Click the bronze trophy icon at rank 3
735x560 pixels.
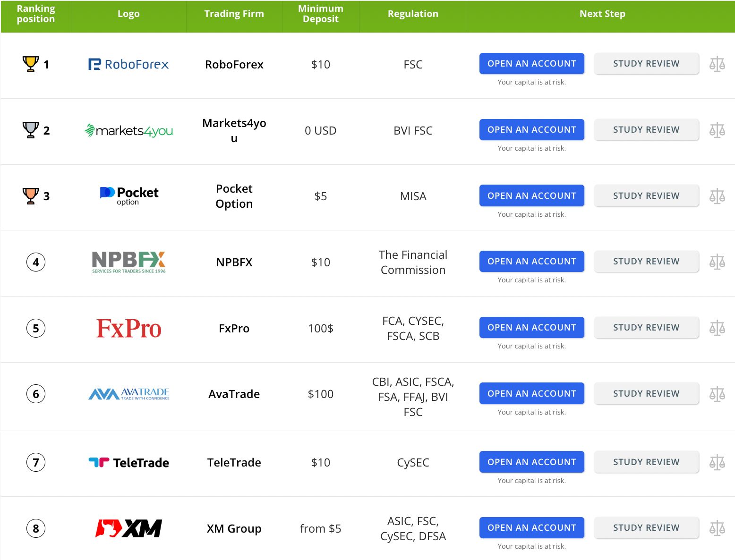pos(31,195)
